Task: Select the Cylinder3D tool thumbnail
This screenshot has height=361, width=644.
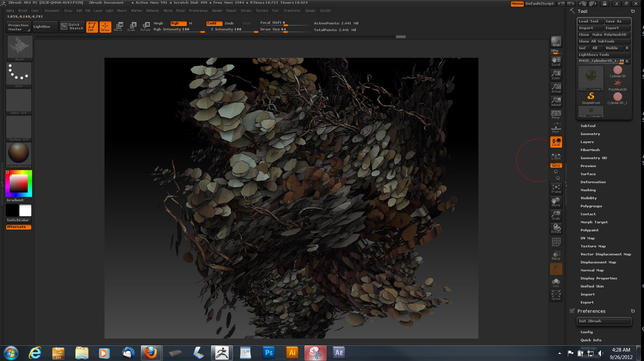Action: click(x=617, y=72)
